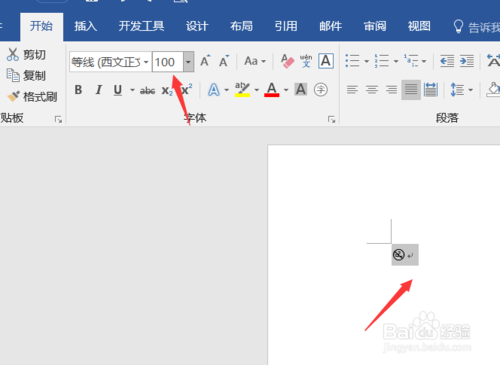Apply bullet list
This screenshot has height=365, width=500.
click(352, 61)
